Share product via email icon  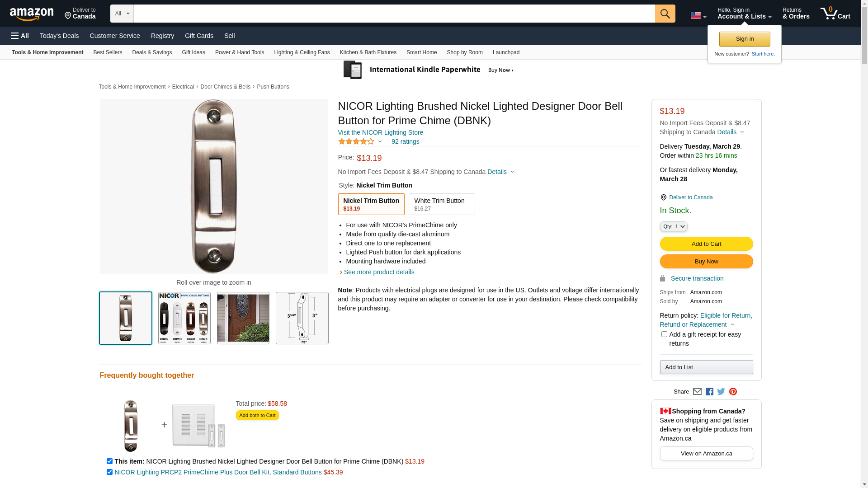[697, 392]
